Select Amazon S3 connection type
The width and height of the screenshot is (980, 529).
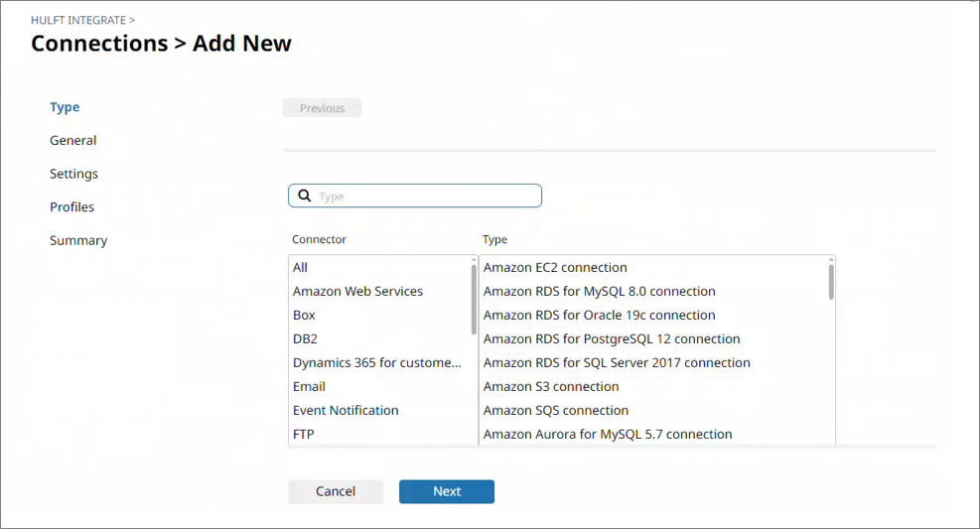551,387
